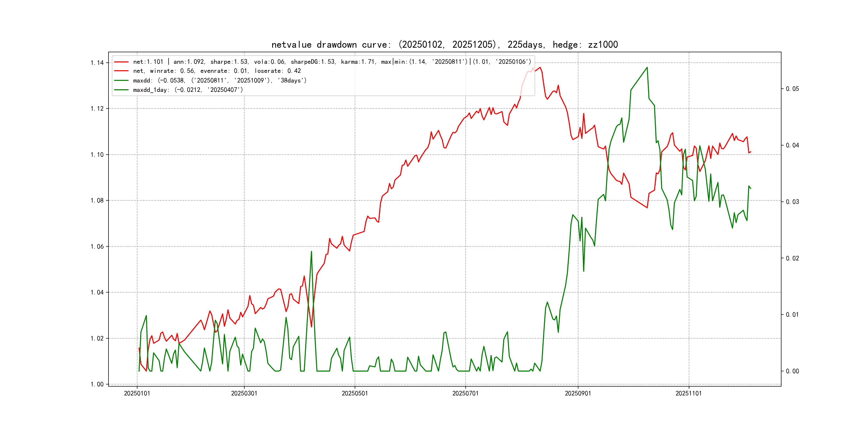Click the 1.14 left y-axis label
This screenshot has height=434, width=868.
click(97, 63)
